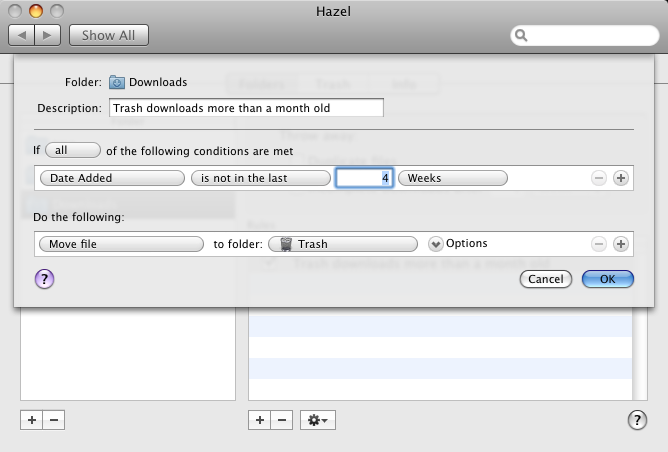
Task: Click the Show All button
Action: [109, 35]
